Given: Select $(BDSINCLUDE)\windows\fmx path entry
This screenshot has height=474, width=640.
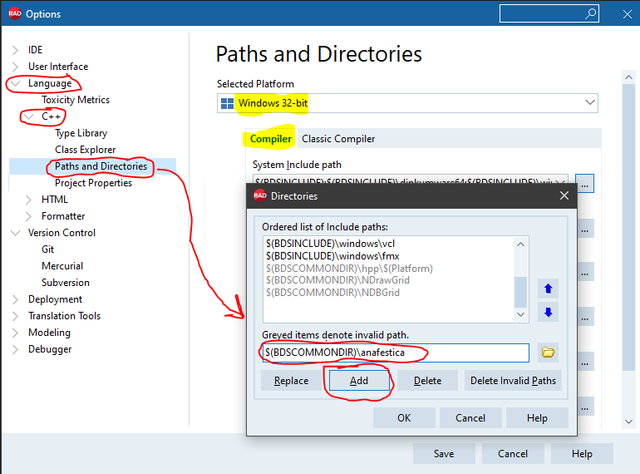Looking at the screenshot, I should tap(333, 256).
